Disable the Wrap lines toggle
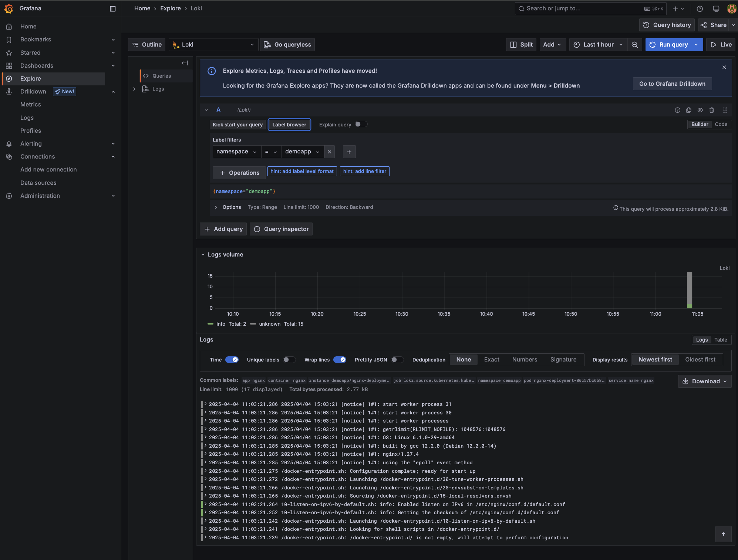 [339, 360]
